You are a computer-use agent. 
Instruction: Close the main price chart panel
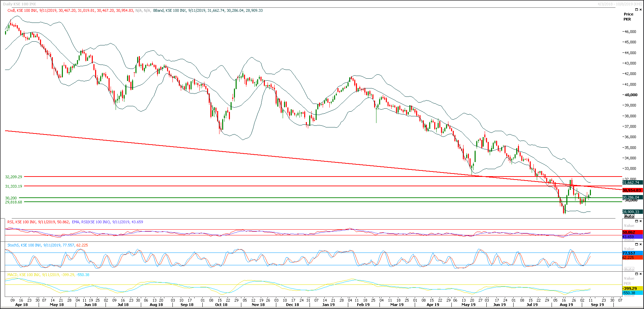tap(641, 9)
